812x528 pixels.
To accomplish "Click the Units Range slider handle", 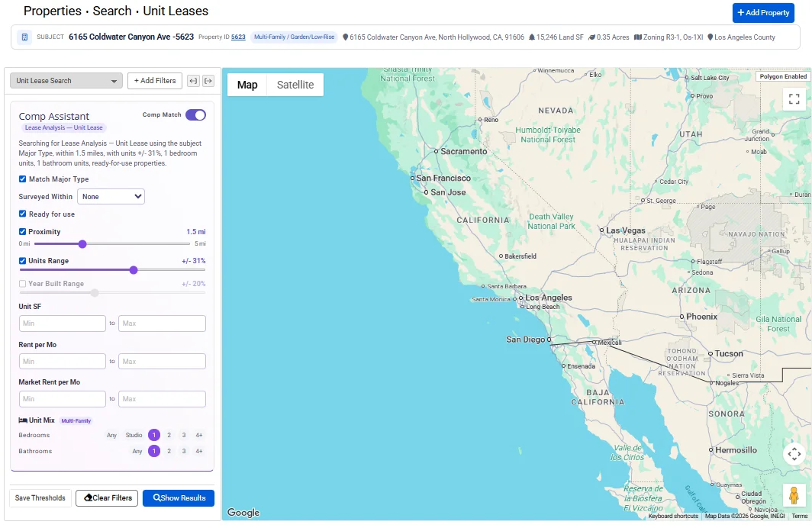I will (134, 269).
